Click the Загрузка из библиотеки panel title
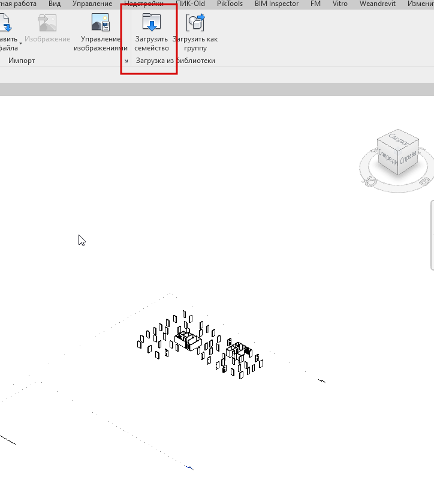Image resolution: width=434 pixels, height=504 pixels. tap(176, 61)
